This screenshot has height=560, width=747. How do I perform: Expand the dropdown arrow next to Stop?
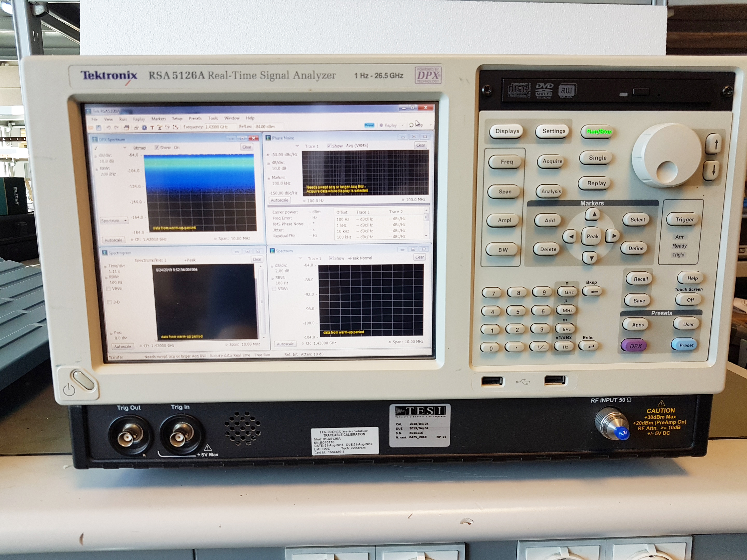point(431,125)
